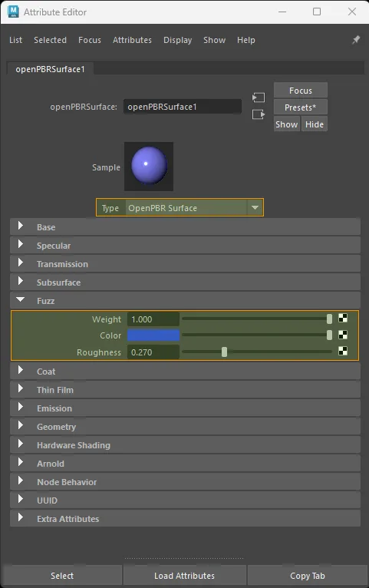
Task: Expand the Subsurface section
Action: (185, 282)
